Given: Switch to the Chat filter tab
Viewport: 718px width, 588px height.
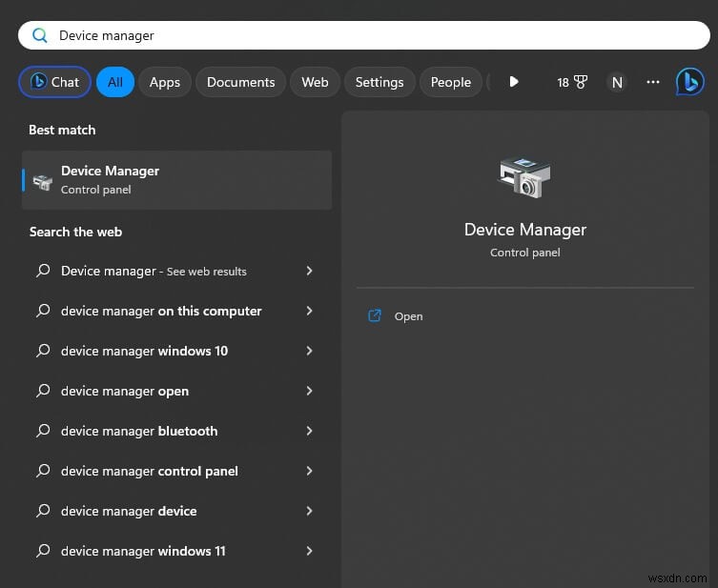Looking at the screenshot, I should (x=55, y=82).
